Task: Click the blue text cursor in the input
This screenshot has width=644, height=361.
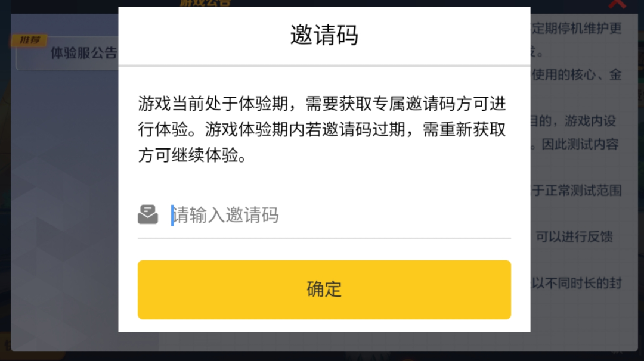Action: click(x=172, y=216)
